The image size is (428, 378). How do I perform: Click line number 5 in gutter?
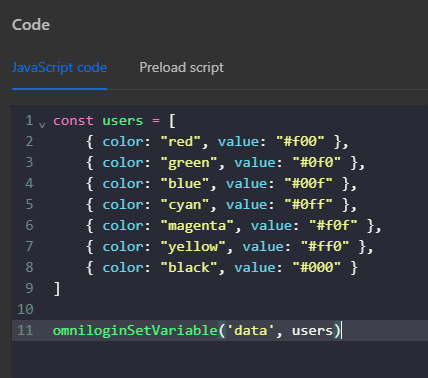click(x=29, y=204)
